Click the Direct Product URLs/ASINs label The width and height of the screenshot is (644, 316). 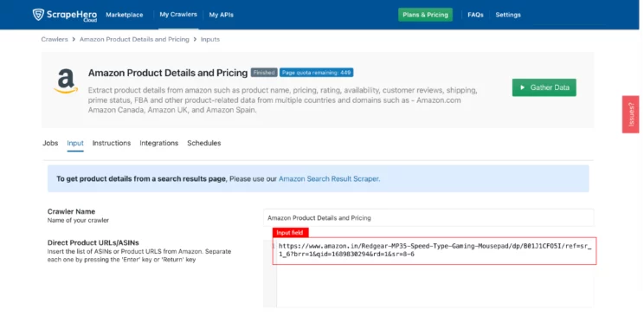(93, 242)
